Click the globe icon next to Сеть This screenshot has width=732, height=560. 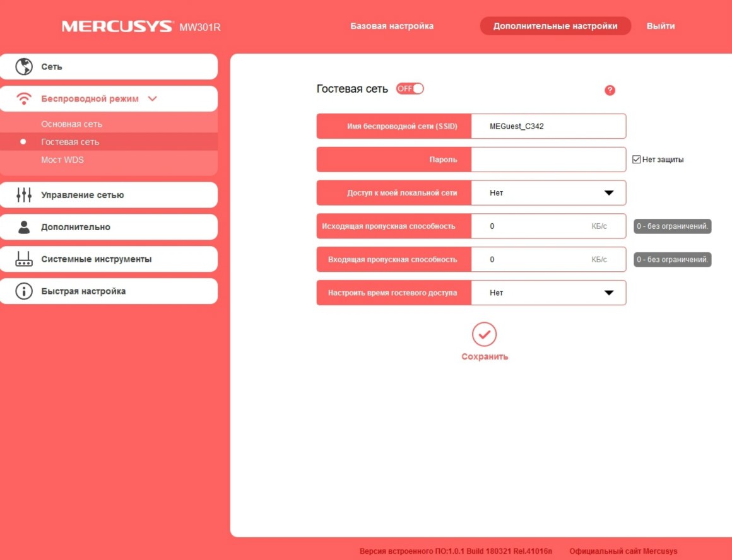24,66
